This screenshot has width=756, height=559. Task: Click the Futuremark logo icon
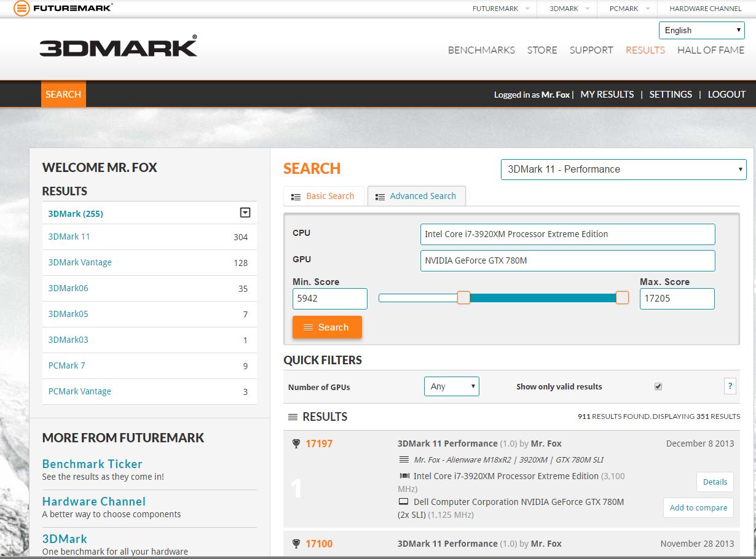pos(22,9)
